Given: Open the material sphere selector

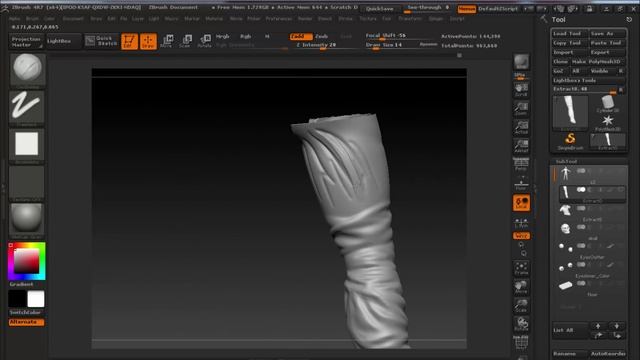Looking at the screenshot, I should tap(27, 220).
